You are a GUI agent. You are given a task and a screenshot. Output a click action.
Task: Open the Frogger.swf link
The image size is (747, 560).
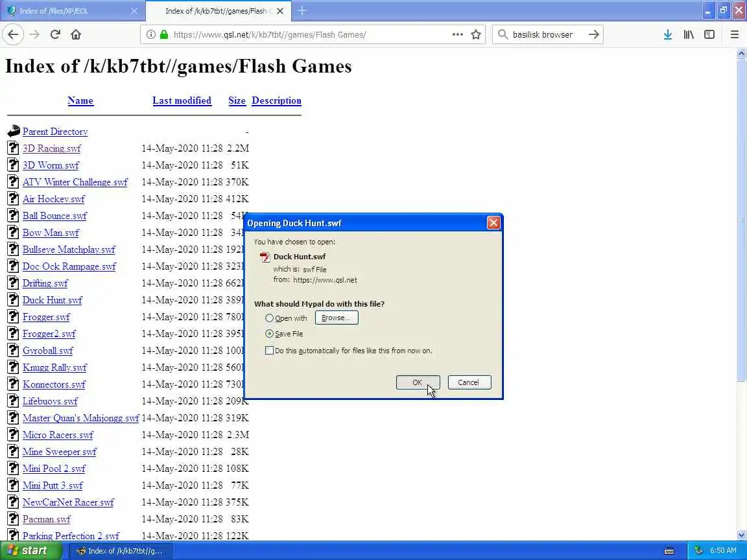click(46, 317)
